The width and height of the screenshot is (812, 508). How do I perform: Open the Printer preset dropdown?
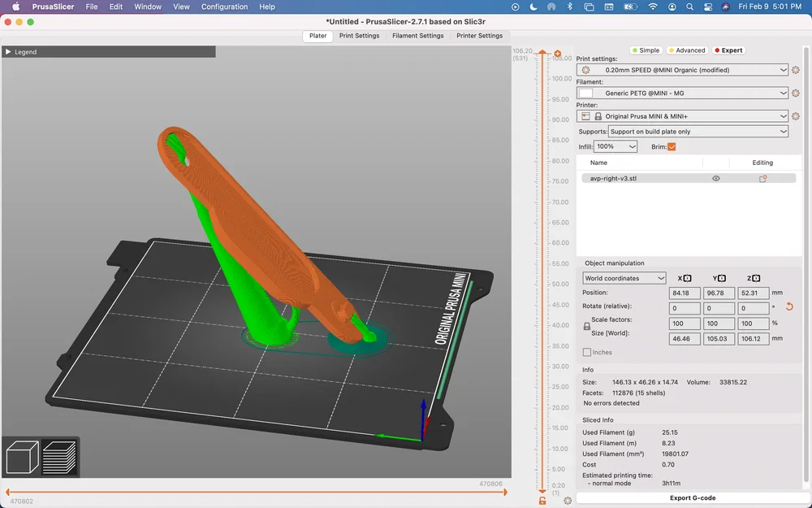coord(683,116)
